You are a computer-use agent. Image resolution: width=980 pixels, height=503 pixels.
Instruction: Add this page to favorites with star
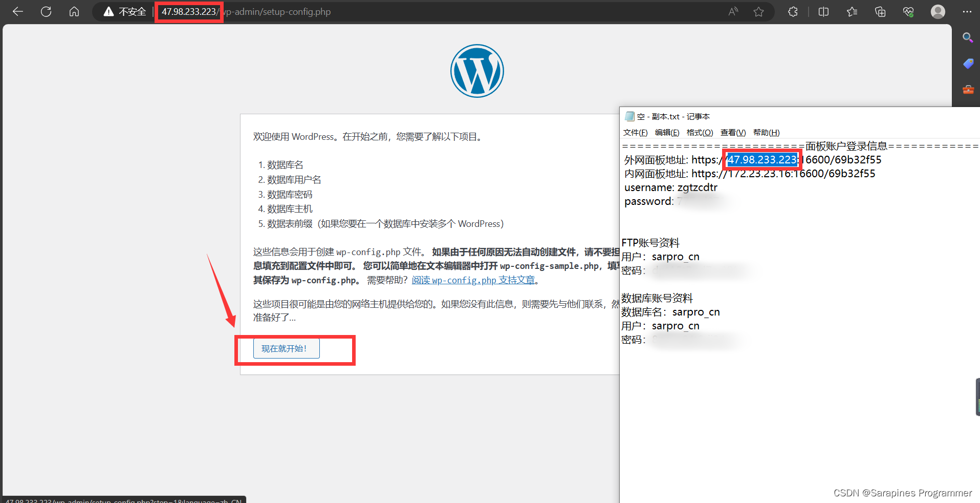pyautogui.click(x=758, y=12)
